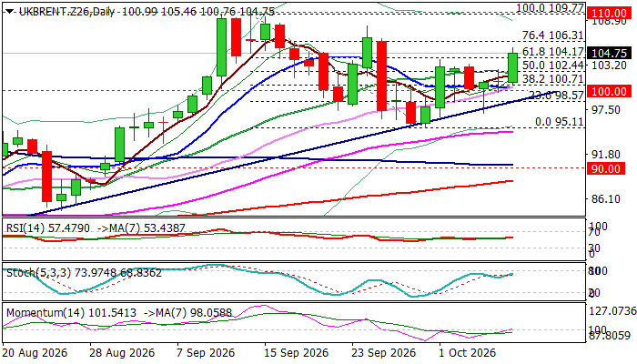Click the latest green candlestick at 104.75
Screen dimensions: 637x364
coord(512,68)
